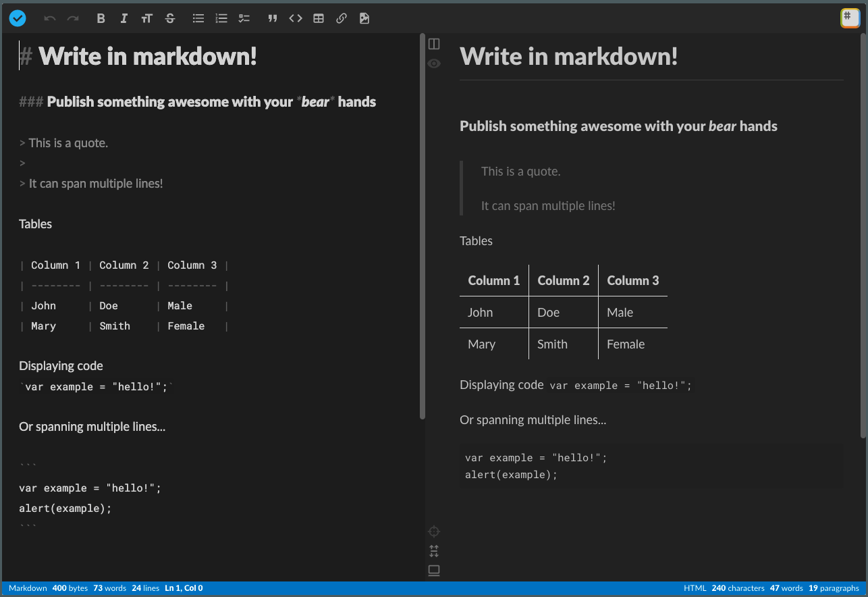Toggle preview visibility eye icon
The height and width of the screenshot is (597, 868).
coord(434,63)
